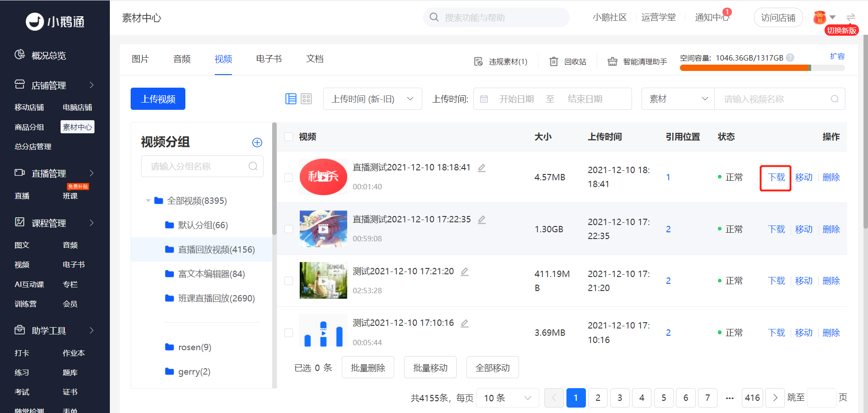Image resolution: width=868 pixels, height=413 pixels.
Task: Toggle the select-all videos header checkbox
Action: [288, 136]
